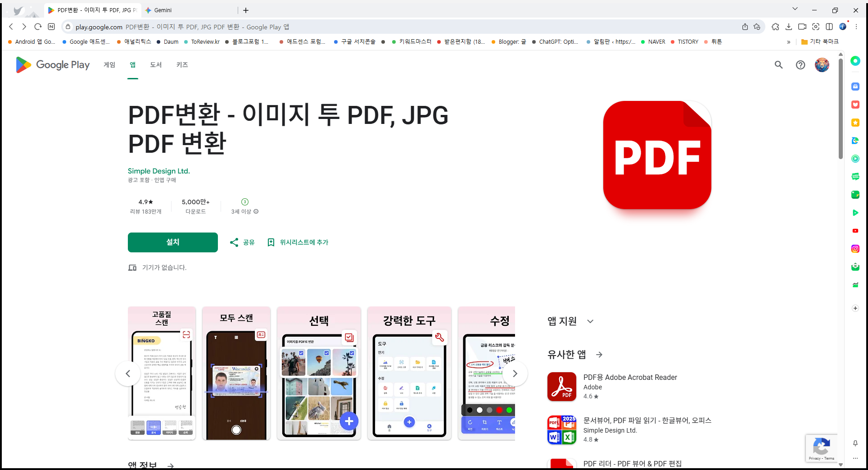The height and width of the screenshot is (470, 868).
Task: Open the browser extensions puzzle icon
Action: pos(775,27)
